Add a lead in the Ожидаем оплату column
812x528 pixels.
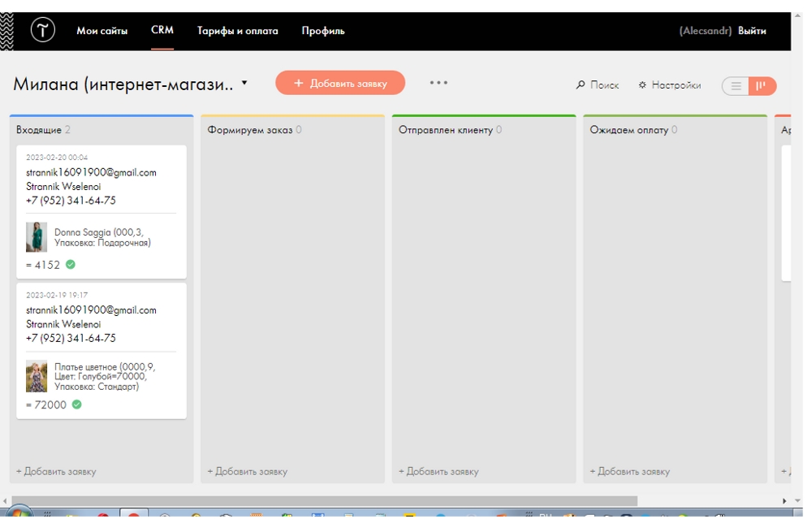[x=629, y=471]
